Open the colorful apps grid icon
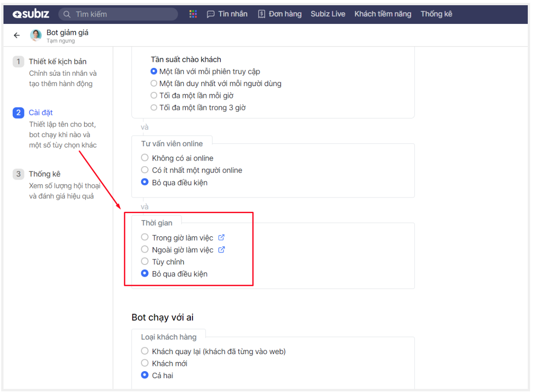Screen dimensions: 533x392 (x=193, y=14)
